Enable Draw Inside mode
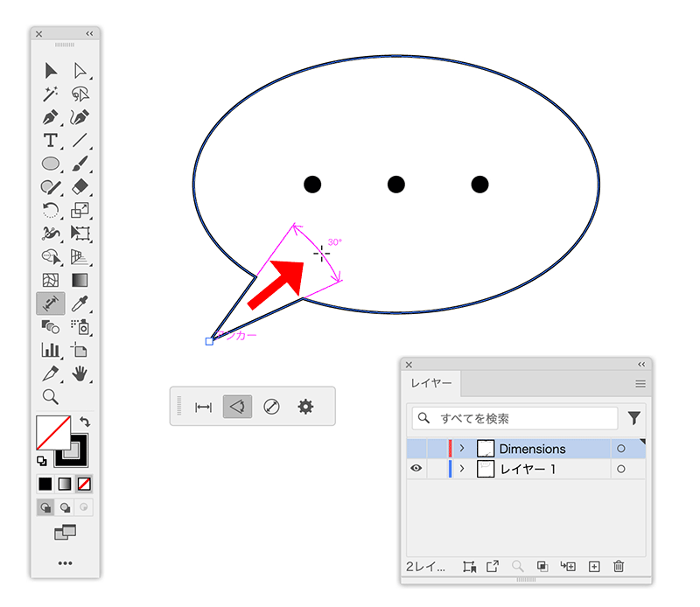Image resolution: width=700 pixels, height=607 pixels. 83,507
